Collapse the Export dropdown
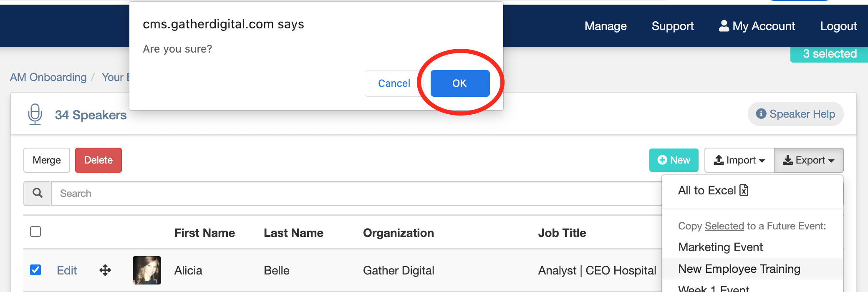Viewport: 868px width, 292px height. pyautogui.click(x=809, y=160)
